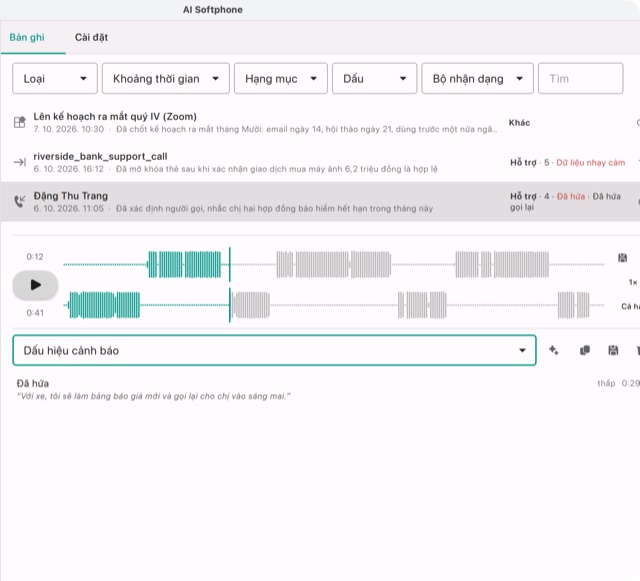Screen dimensions: 640x581
Task: Click the waveform playhead marker
Action: [x=230, y=285]
